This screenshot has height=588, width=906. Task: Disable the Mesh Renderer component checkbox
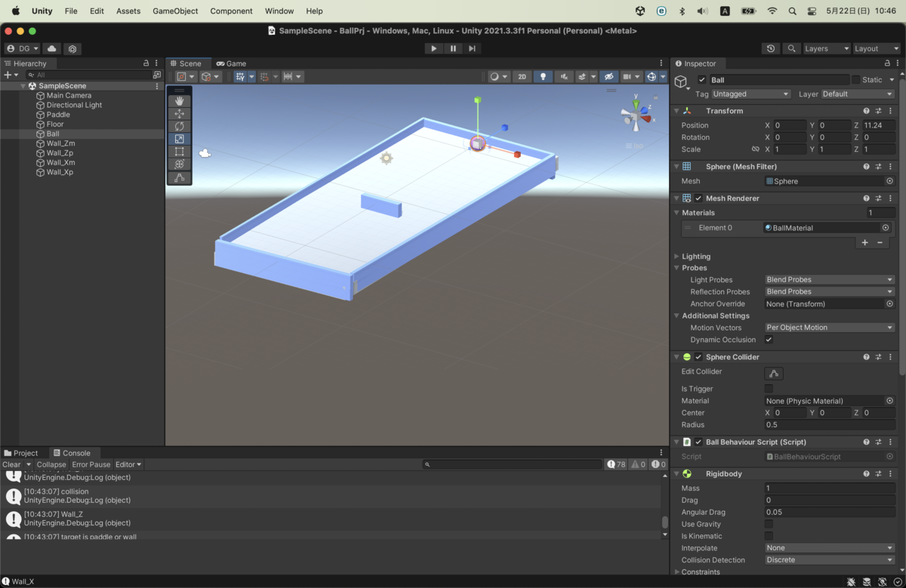coord(698,199)
